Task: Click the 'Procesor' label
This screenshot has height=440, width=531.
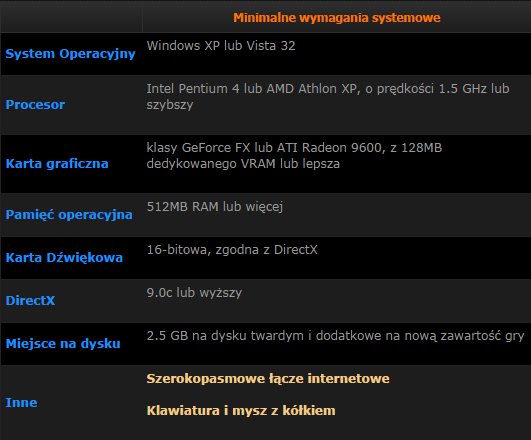Action: coord(35,105)
